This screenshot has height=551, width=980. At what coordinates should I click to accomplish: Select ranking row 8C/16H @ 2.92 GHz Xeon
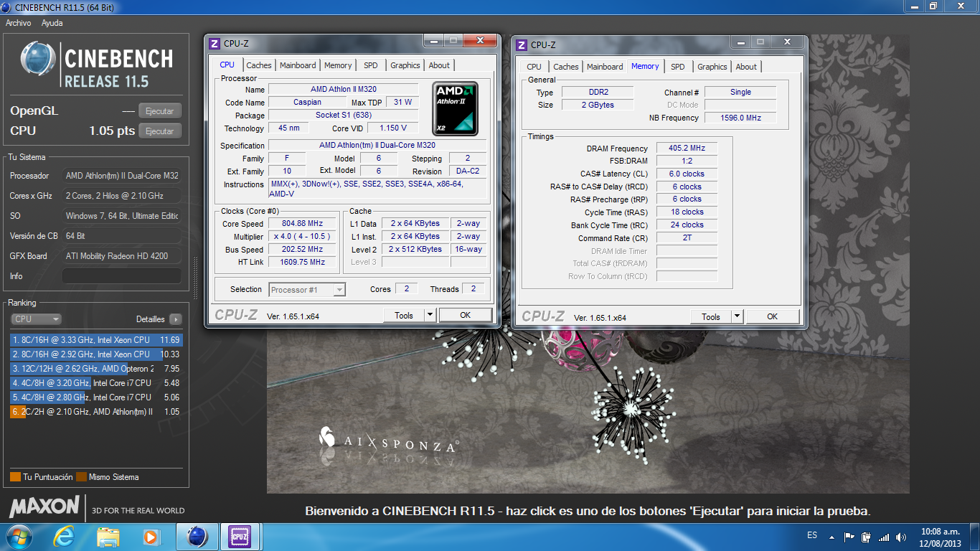(x=96, y=354)
